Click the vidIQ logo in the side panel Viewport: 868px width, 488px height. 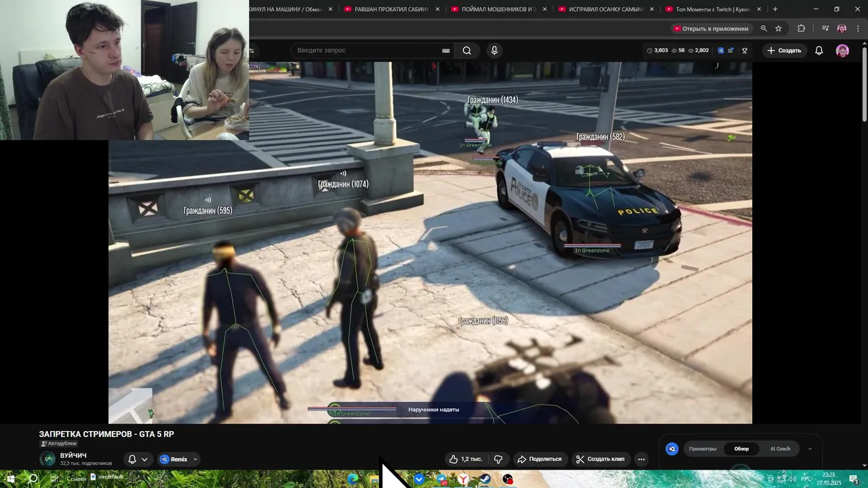pos(672,449)
